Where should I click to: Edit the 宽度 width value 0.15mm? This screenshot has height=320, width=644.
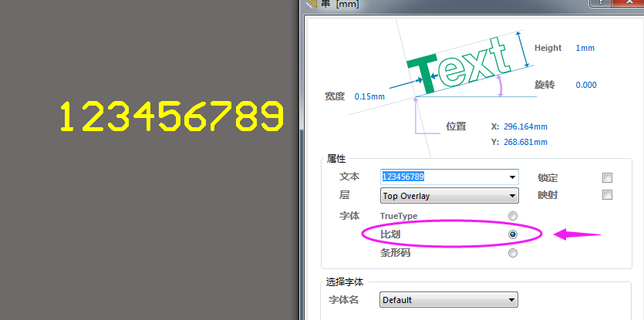click(x=369, y=96)
